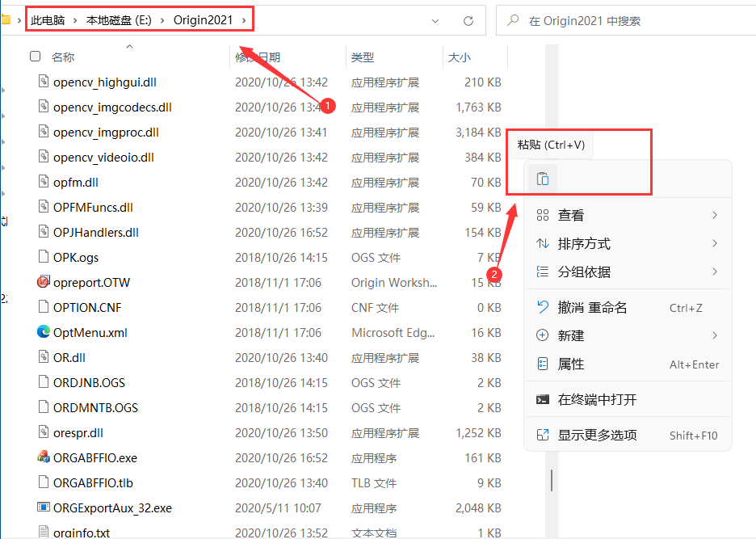Select the OptMenu.xml Edge icon
This screenshot has height=539, width=756.
[44, 331]
